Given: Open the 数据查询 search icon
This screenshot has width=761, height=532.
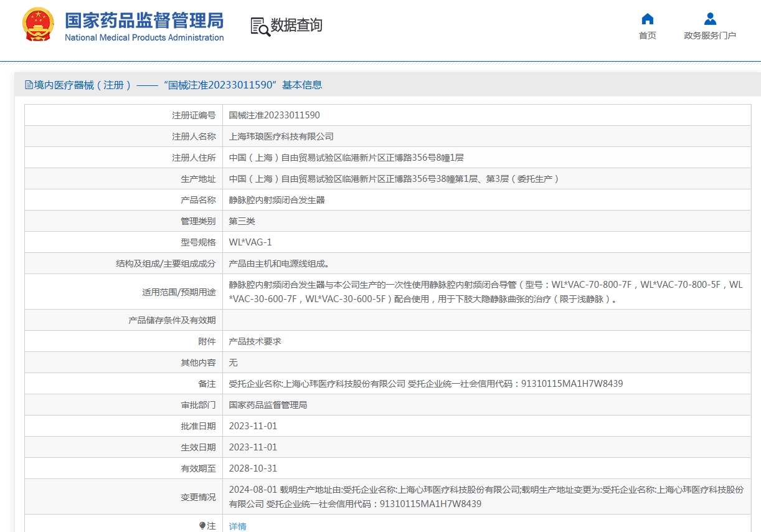Looking at the screenshot, I should (260, 26).
